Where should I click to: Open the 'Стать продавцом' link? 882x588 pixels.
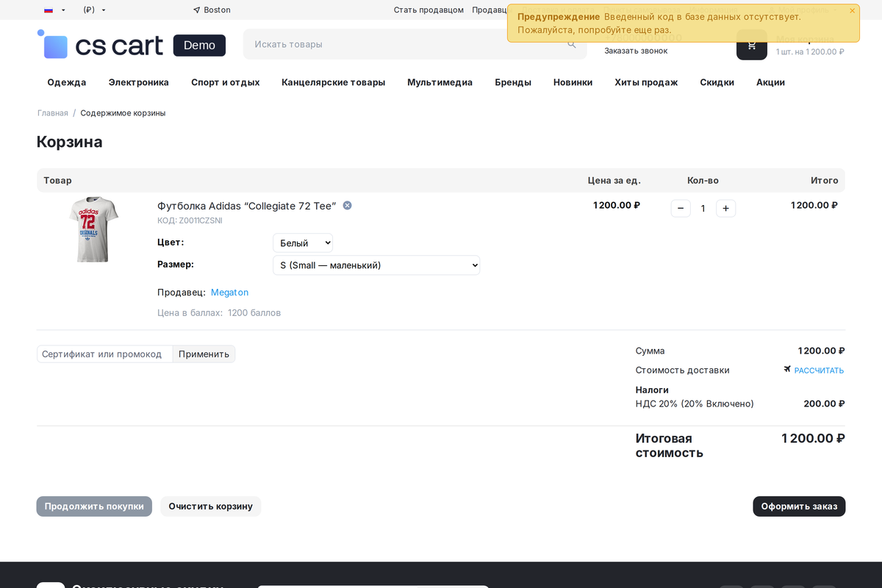click(x=429, y=10)
